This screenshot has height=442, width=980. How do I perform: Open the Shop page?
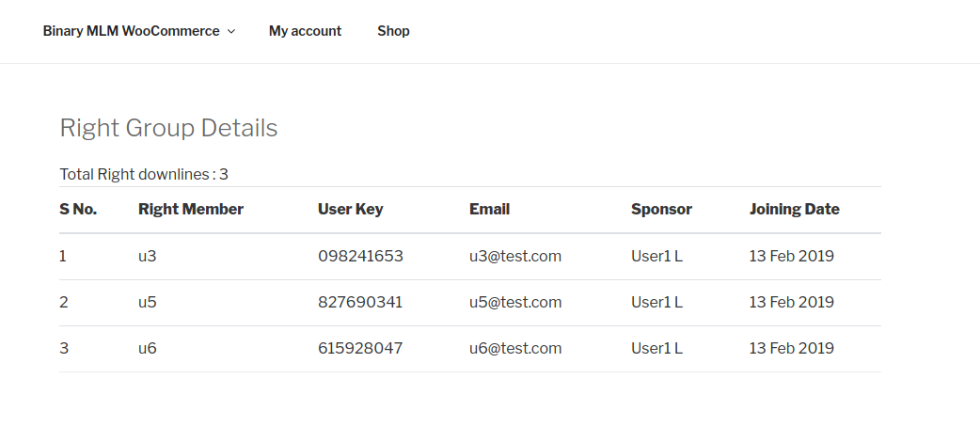pos(393,31)
